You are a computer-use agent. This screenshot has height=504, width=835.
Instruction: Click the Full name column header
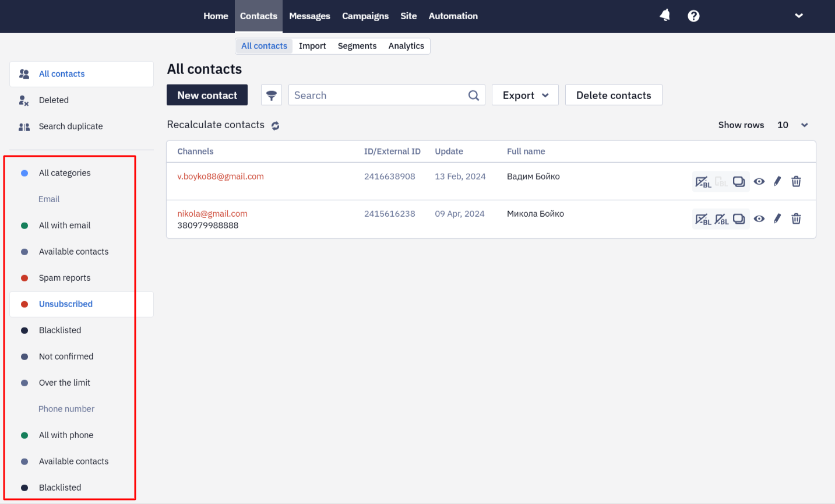(x=526, y=151)
